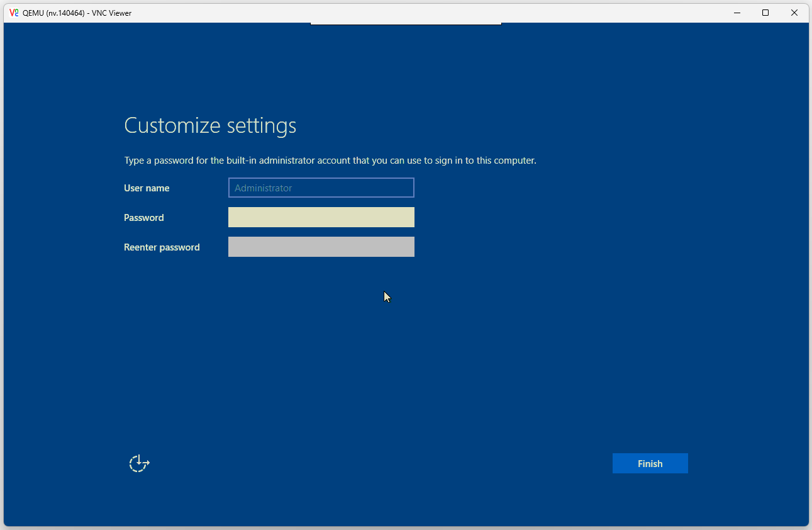Image resolution: width=812 pixels, height=530 pixels.
Task: Click the "Password" label text
Action: 143,218
